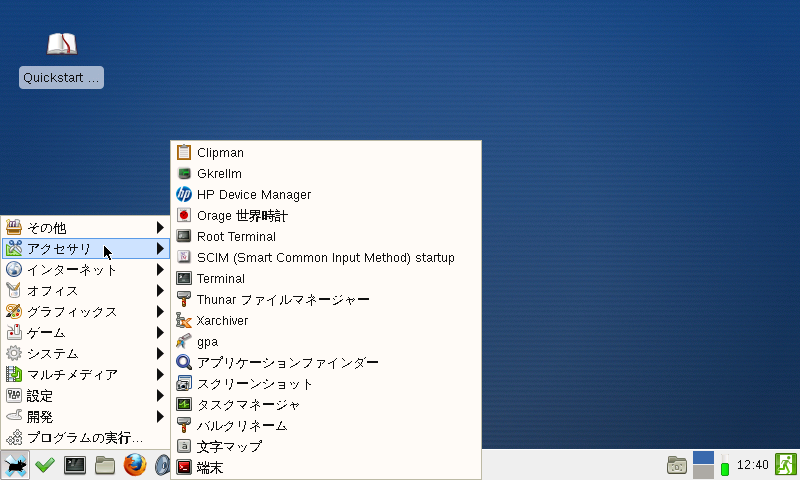Open Firefox from the taskbar
800x480 pixels.
tap(135, 465)
